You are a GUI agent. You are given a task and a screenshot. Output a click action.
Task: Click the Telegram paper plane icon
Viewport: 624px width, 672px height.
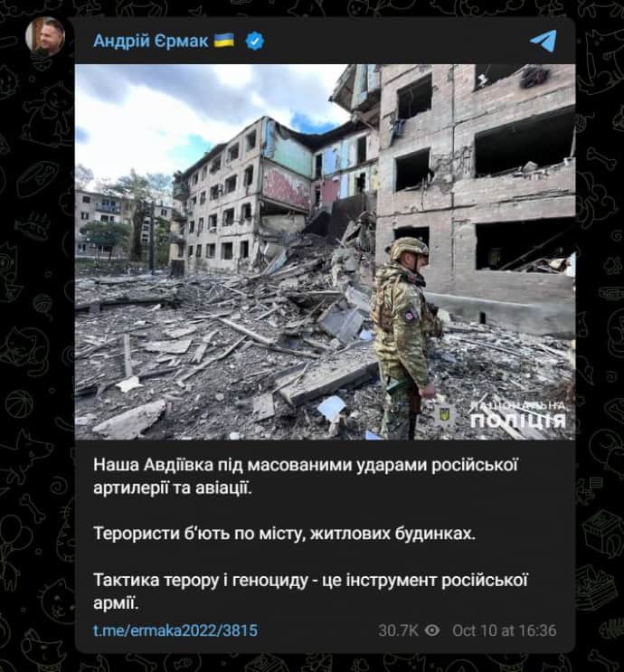544,41
